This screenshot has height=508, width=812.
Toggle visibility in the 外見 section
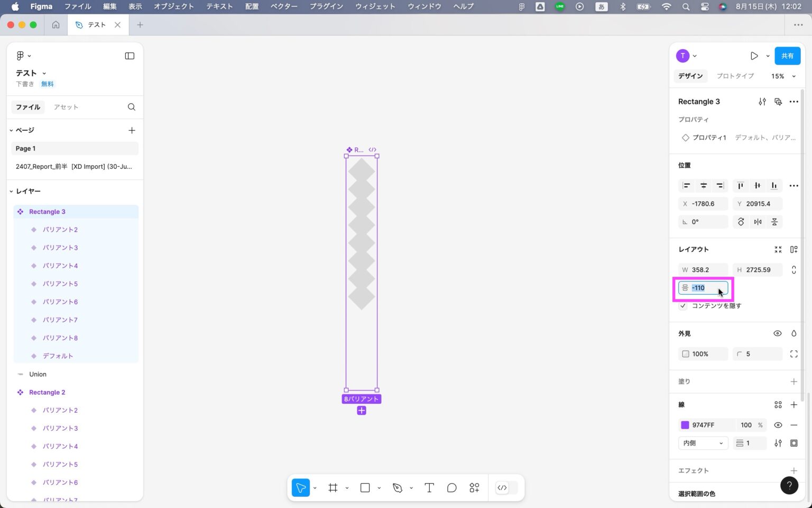point(777,333)
